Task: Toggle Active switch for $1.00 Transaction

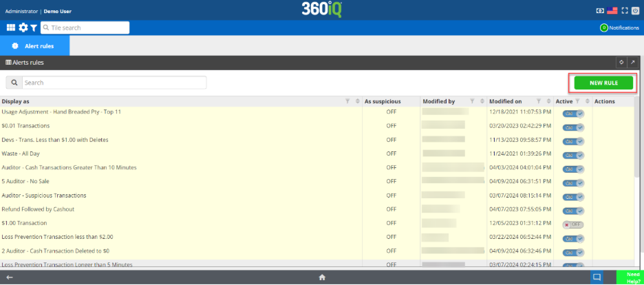Action: (x=573, y=224)
